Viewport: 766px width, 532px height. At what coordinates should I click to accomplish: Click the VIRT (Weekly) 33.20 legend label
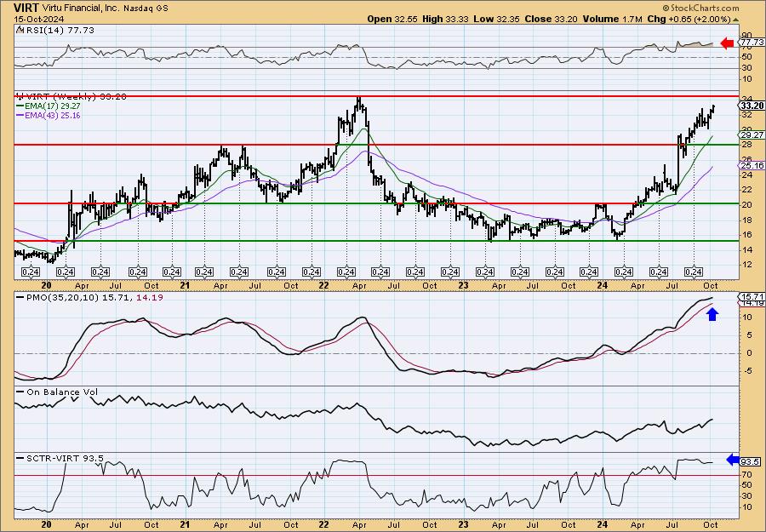click(75, 96)
